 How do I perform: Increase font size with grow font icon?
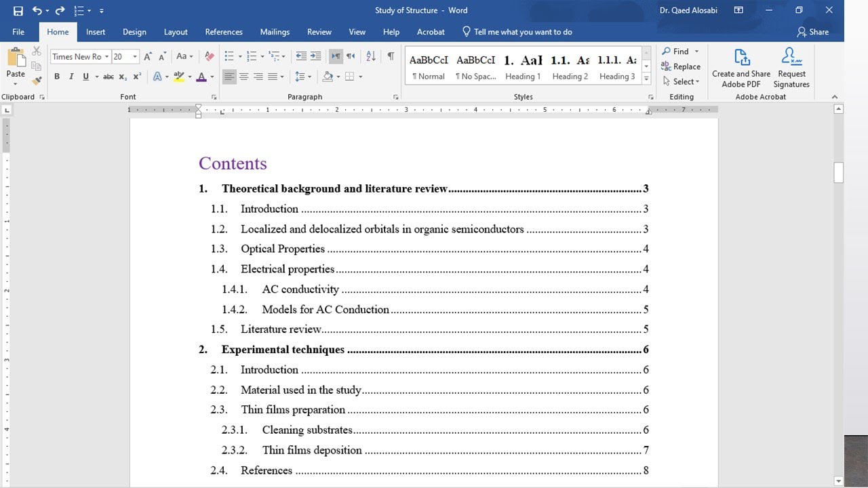click(x=148, y=56)
